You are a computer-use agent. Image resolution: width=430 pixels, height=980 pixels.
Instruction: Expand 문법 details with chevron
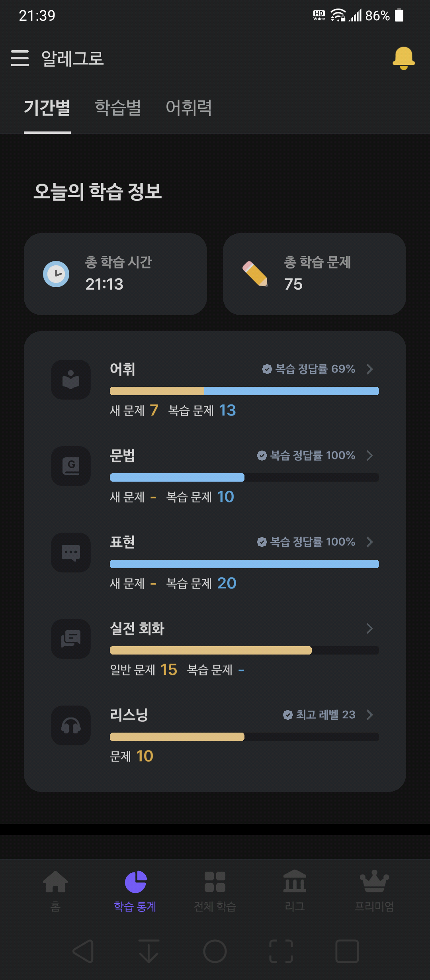coord(369,455)
